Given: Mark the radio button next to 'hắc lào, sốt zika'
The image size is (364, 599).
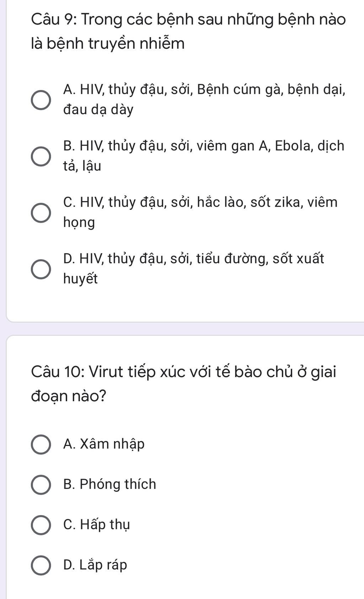Looking at the screenshot, I should coord(41,213).
